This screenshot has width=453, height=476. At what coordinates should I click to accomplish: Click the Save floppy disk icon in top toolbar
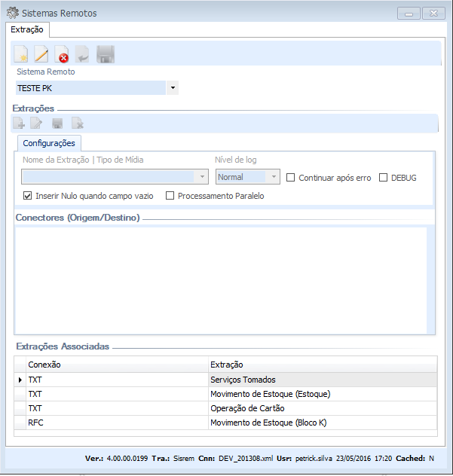point(106,54)
